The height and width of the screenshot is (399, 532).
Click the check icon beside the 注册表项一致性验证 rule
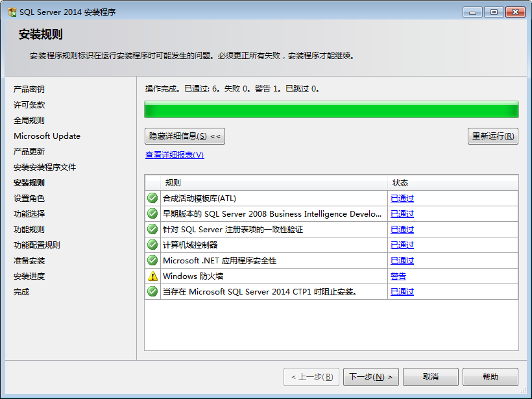coord(152,229)
